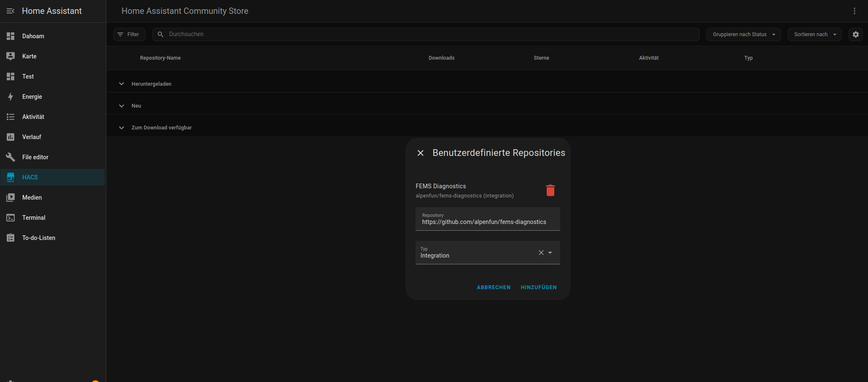Sort by Repository-Name column

click(x=160, y=58)
